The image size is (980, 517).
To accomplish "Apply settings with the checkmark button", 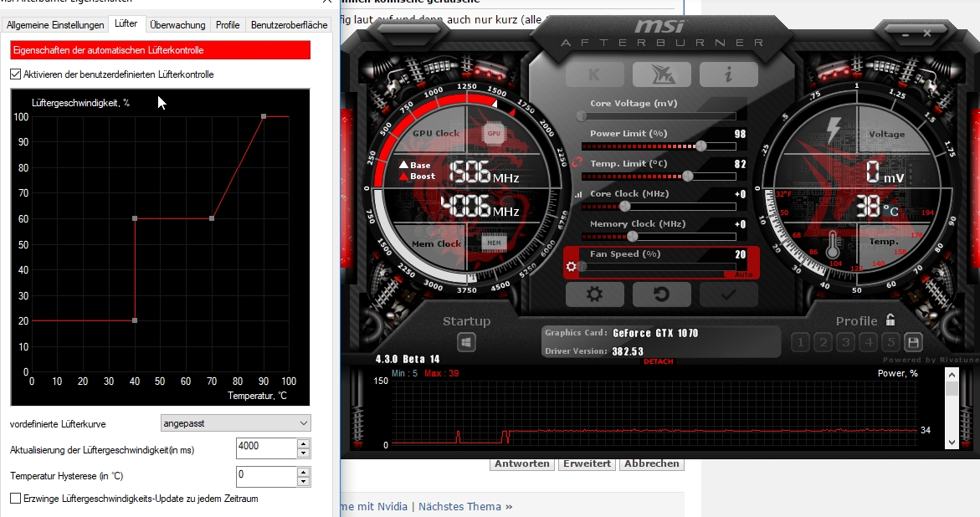I will [x=728, y=294].
